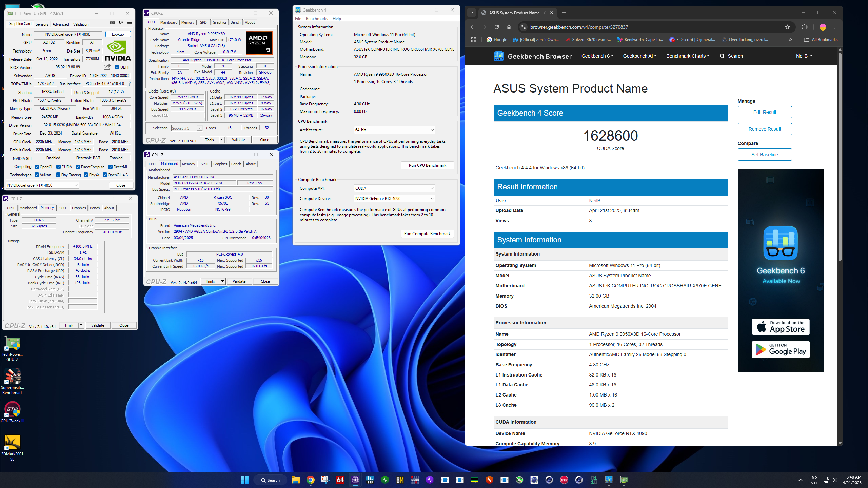Toggle the PhysX checkbox

(86, 175)
